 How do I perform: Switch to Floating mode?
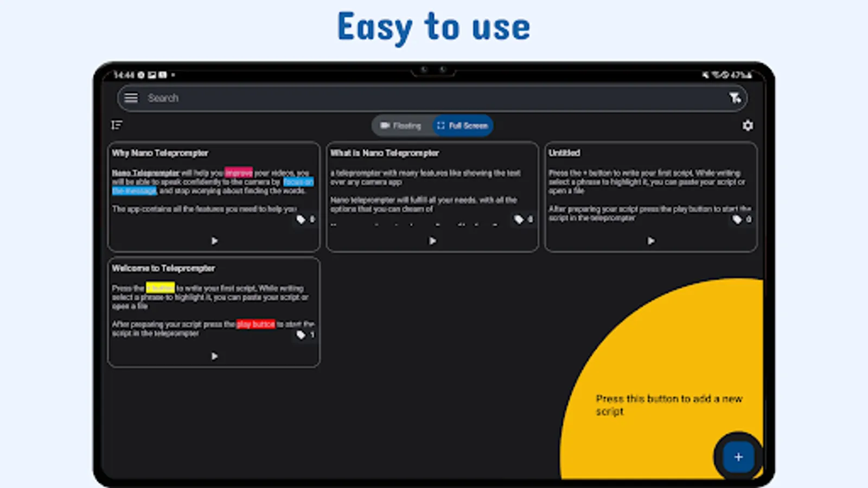(401, 126)
